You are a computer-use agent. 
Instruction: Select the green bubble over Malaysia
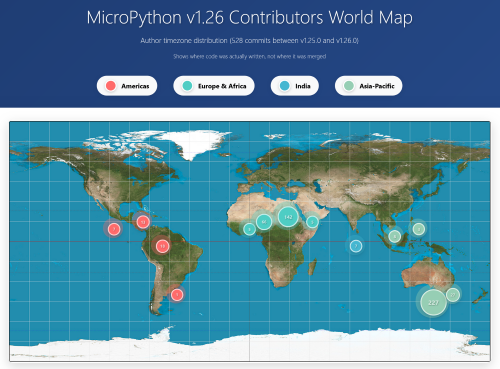[x=395, y=236]
